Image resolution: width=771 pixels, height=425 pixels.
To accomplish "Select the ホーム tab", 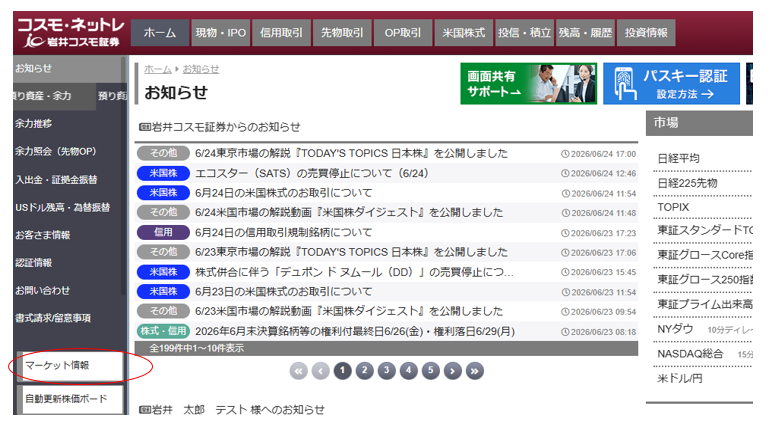I will 160,33.
